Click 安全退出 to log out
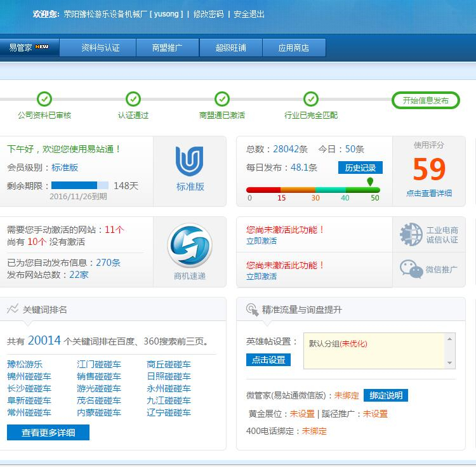 [x=249, y=14]
